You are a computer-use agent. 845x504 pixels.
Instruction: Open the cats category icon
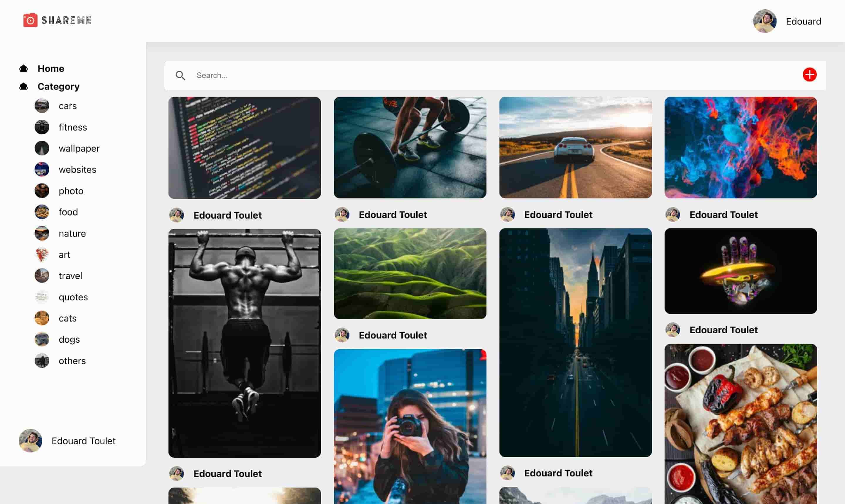pyautogui.click(x=42, y=318)
